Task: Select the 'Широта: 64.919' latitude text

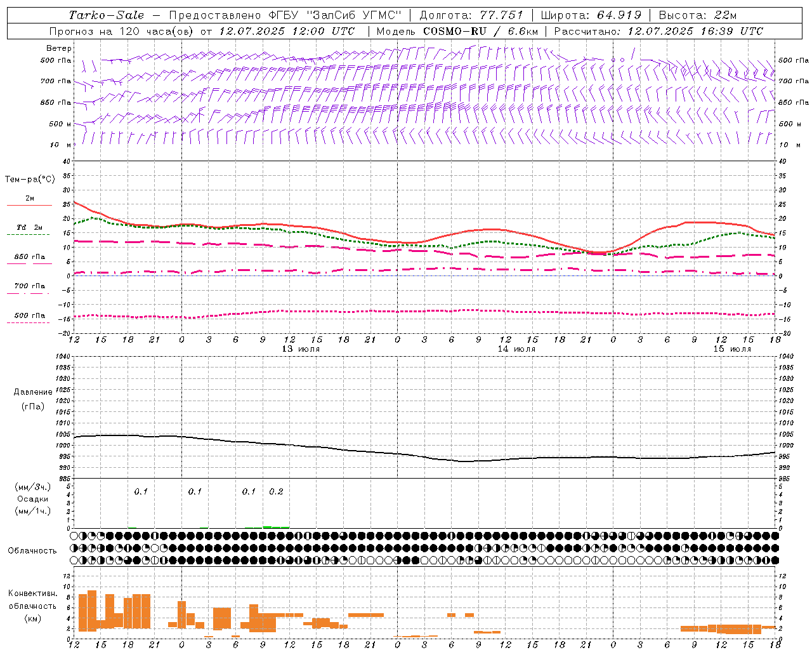Action: [591, 15]
